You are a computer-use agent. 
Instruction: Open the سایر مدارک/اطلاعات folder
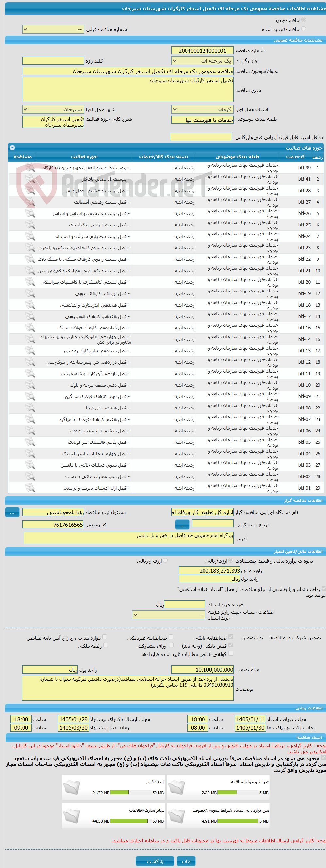click(72, 815)
